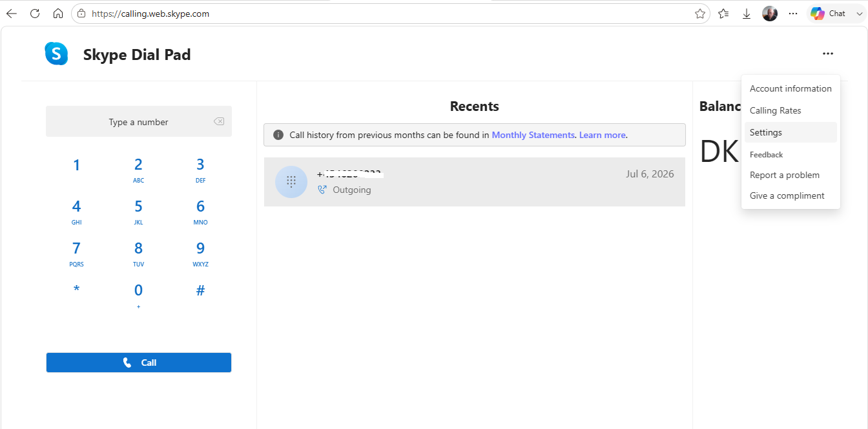This screenshot has width=868, height=429.
Task: Follow the Learn more link
Action: 602,135
